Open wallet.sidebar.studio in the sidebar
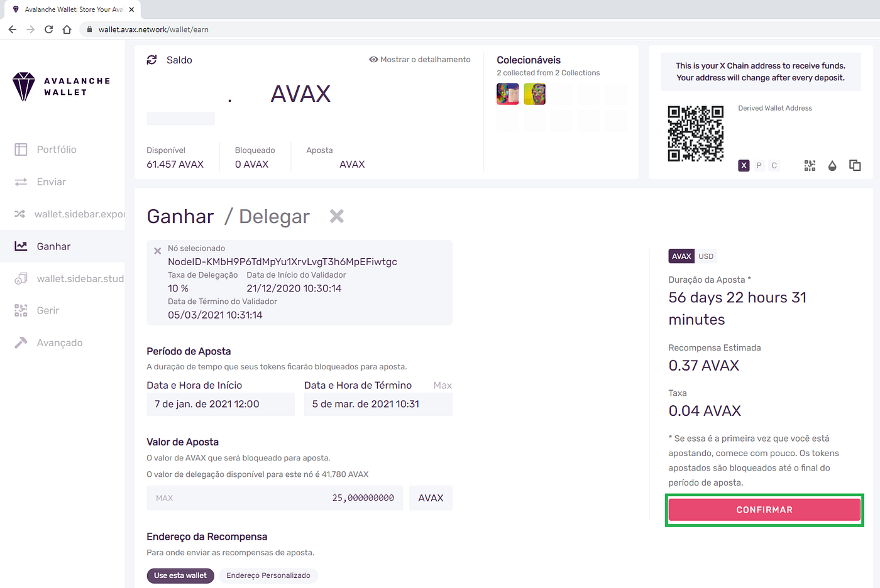 click(69, 278)
